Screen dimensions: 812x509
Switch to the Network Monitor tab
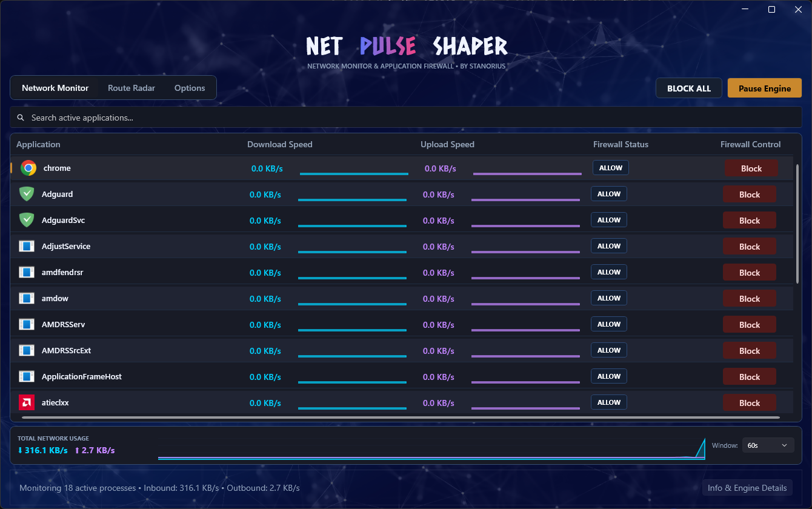(55, 88)
